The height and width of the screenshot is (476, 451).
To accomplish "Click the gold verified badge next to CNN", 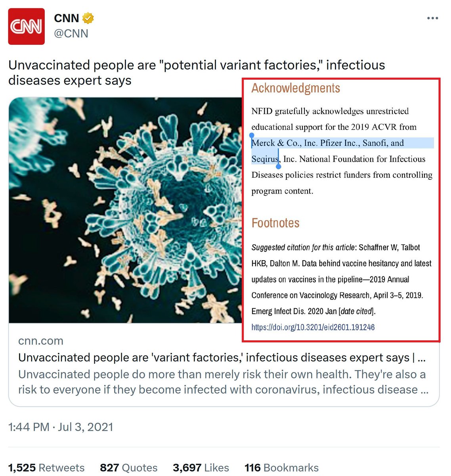I will click(88, 18).
